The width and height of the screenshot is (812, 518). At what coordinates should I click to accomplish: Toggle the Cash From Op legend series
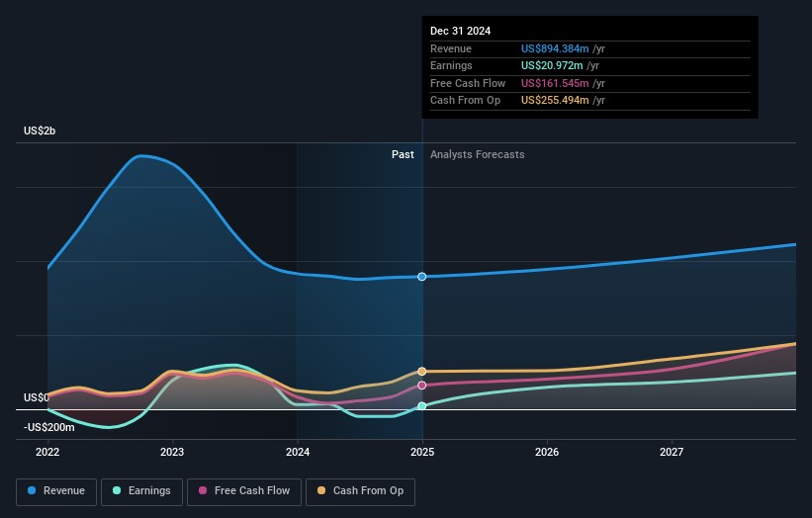pos(360,491)
